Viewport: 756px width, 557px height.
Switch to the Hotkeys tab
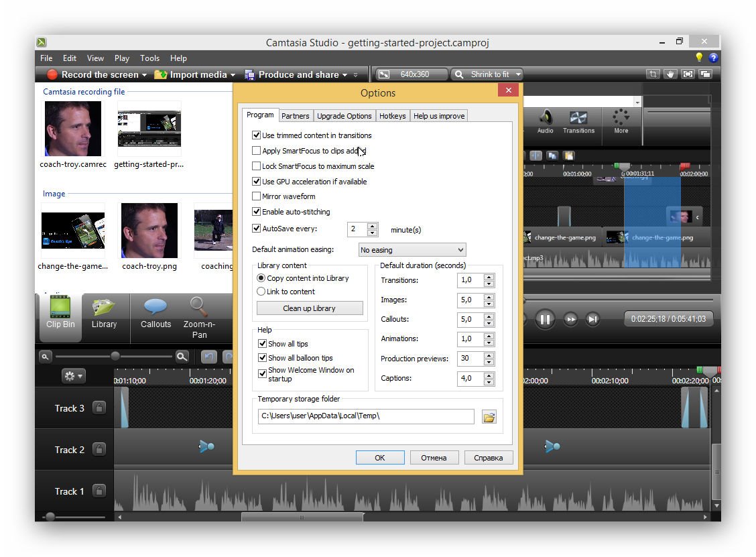pyautogui.click(x=392, y=116)
